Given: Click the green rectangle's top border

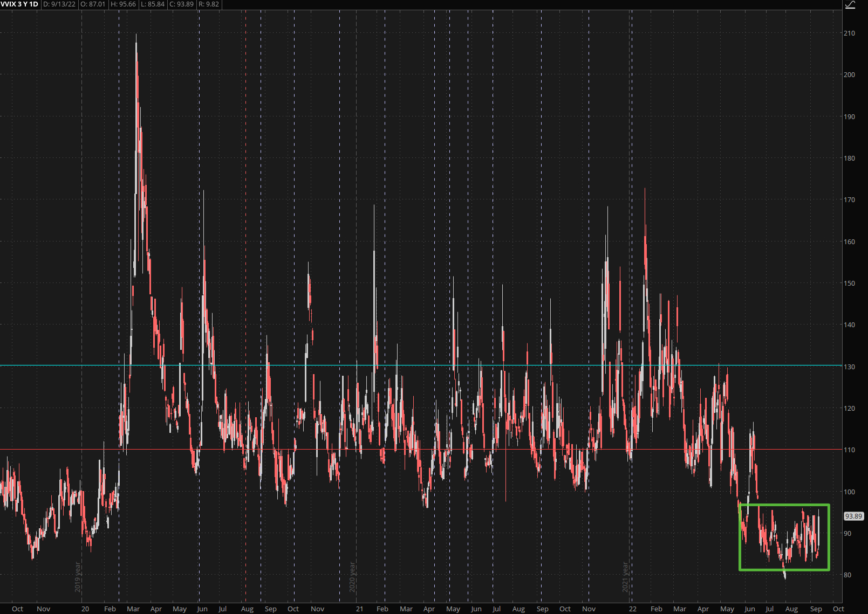Looking at the screenshot, I should coord(784,505).
